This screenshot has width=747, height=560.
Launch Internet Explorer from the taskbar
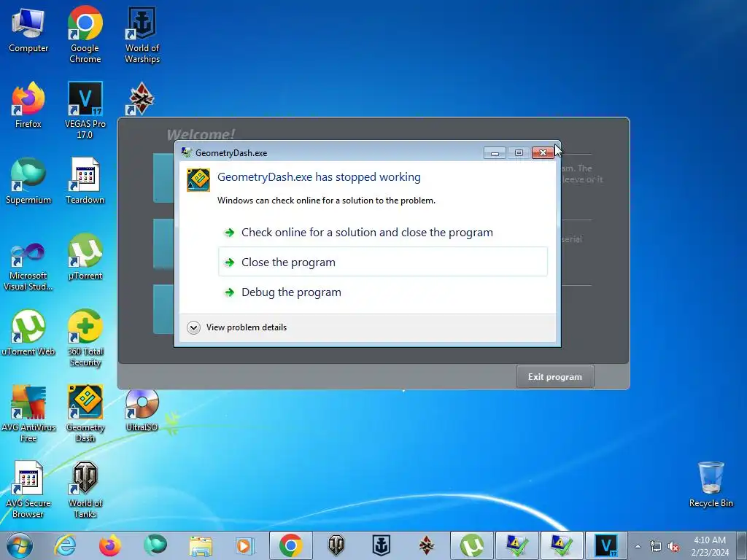(65, 545)
